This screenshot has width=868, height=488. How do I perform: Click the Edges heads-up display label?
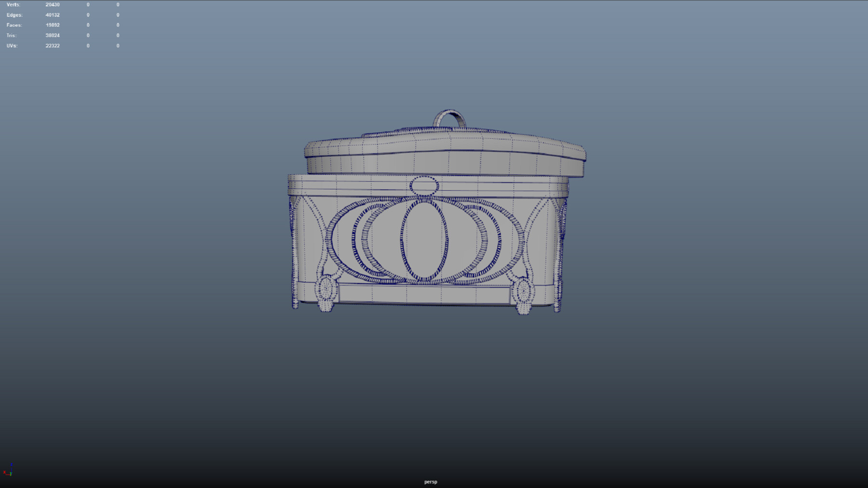14,15
